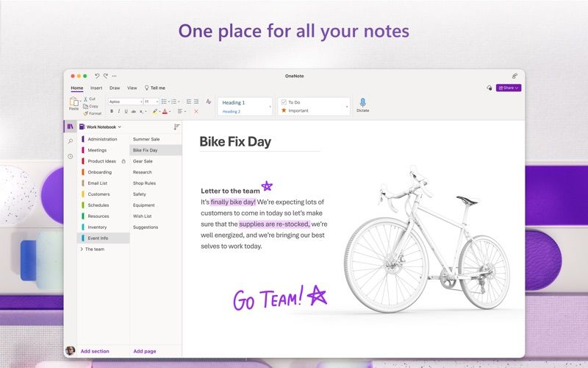The width and height of the screenshot is (588, 368).
Task: Expand the Paste options arrow
Action: (x=80, y=102)
